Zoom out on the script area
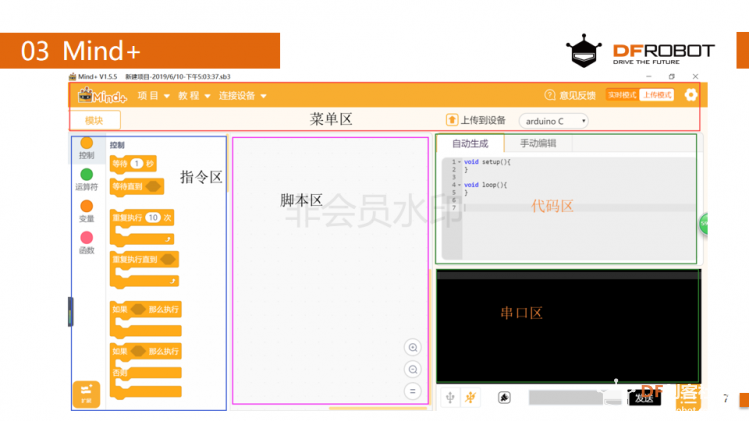 pos(413,369)
